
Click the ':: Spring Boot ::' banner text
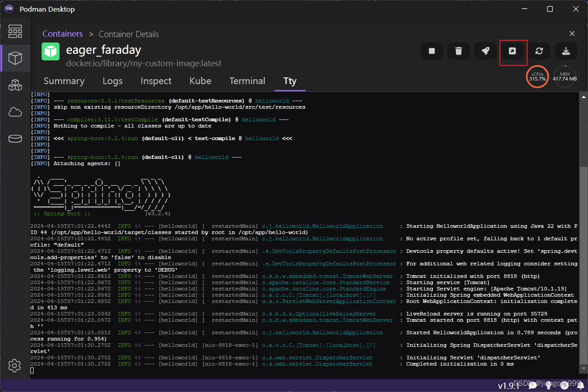[62, 214]
